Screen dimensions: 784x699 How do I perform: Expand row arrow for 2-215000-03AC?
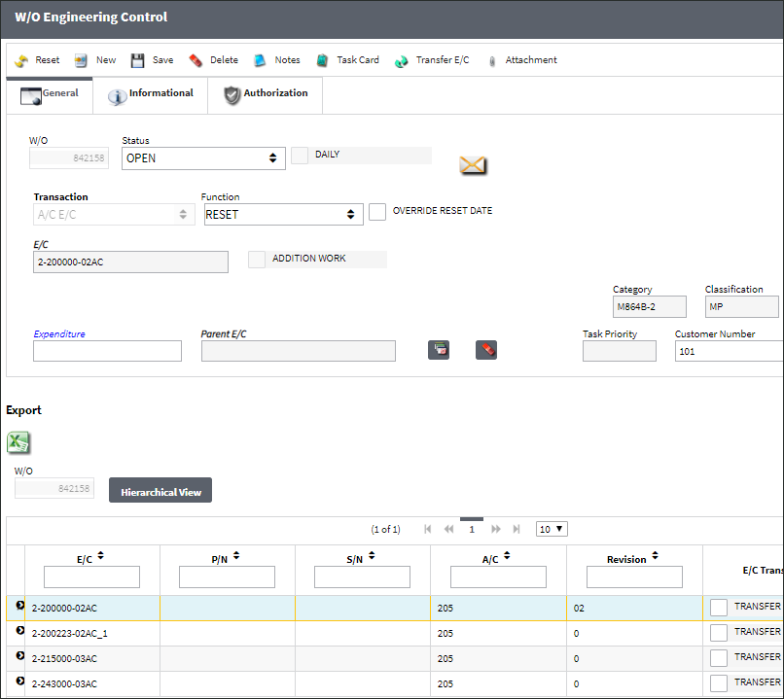[20, 655]
